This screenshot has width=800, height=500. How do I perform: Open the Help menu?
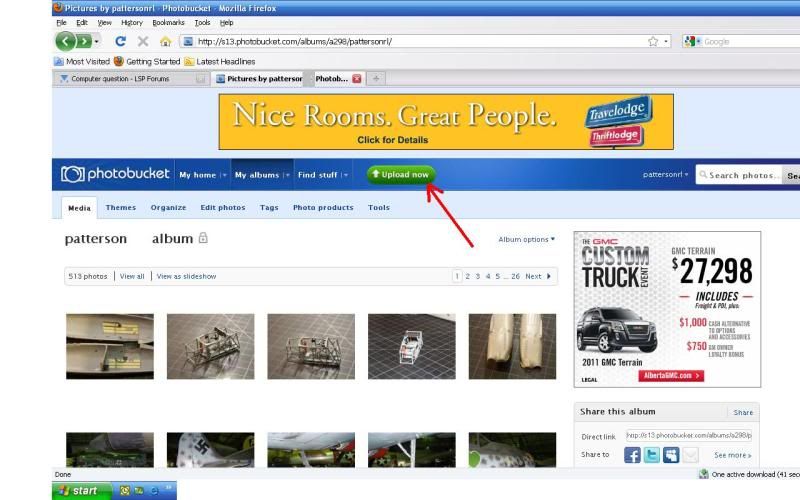pos(227,22)
